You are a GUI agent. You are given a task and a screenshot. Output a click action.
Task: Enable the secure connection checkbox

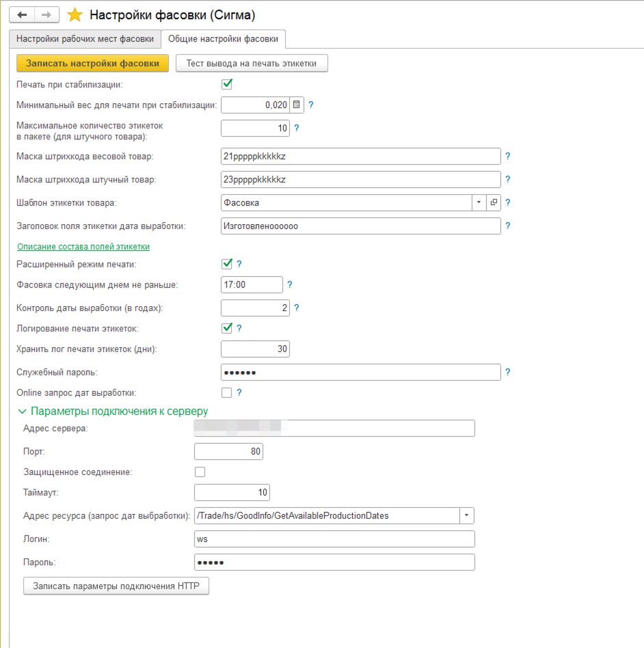coord(200,472)
